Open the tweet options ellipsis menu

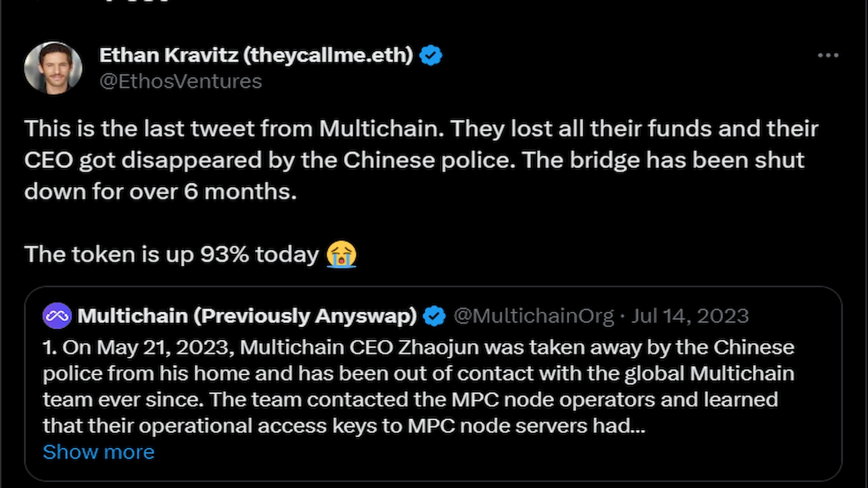tap(827, 55)
